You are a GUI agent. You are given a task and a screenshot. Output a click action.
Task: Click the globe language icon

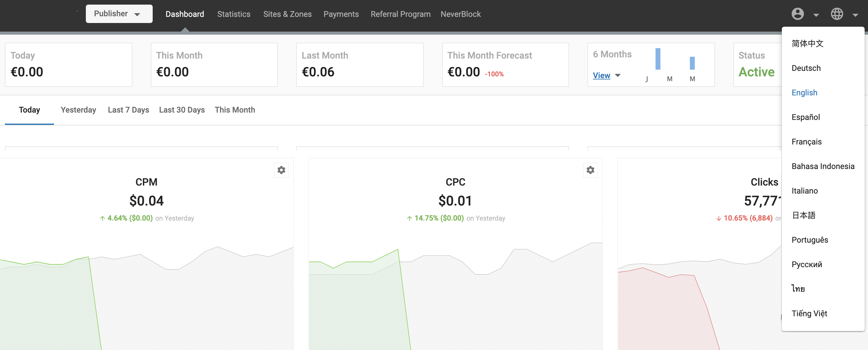point(836,14)
